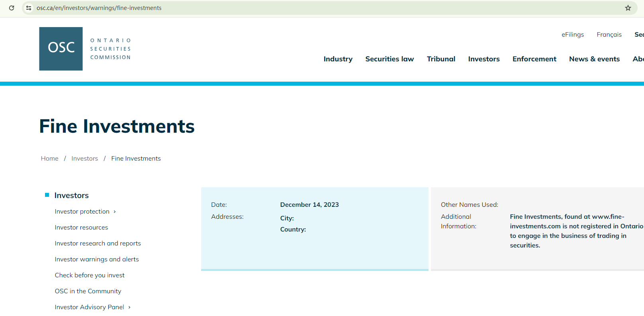Image resolution: width=644 pixels, height=316 pixels.
Task: Click the Country label
Action: tap(293, 230)
